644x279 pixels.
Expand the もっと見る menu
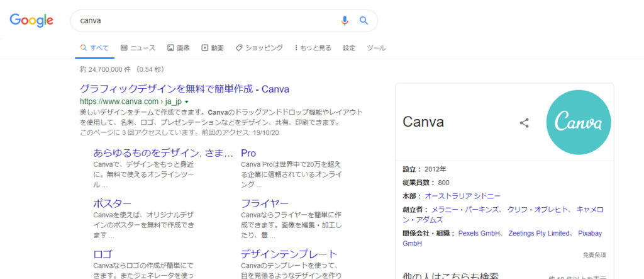(313, 48)
